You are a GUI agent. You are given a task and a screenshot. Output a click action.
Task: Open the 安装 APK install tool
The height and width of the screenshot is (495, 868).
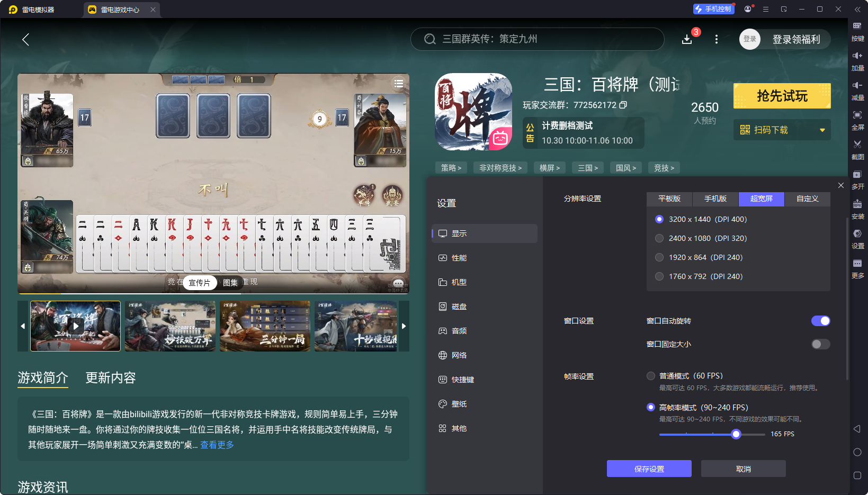pyautogui.click(x=857, y=209)
